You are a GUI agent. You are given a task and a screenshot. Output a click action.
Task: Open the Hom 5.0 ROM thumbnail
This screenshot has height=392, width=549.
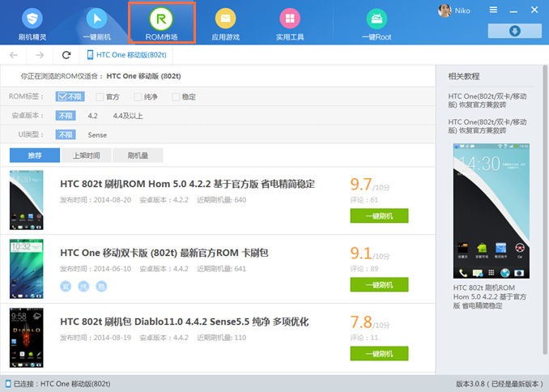click(27, 200)
